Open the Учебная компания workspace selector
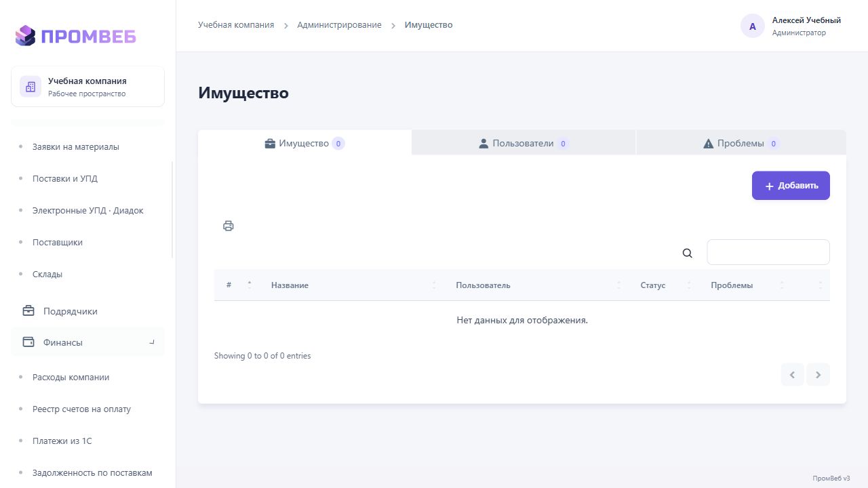This screenshot has width=868, height=488. pos(87,87)
